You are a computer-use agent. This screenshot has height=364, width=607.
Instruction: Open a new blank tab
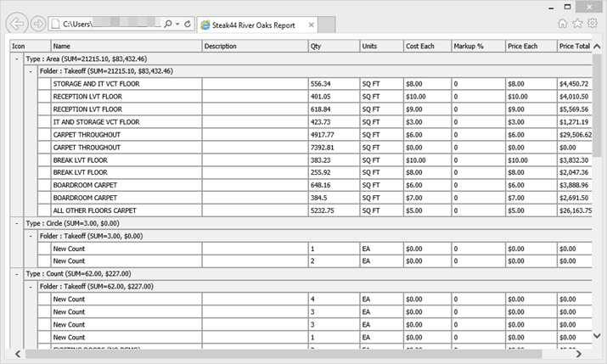coord(327,25)
